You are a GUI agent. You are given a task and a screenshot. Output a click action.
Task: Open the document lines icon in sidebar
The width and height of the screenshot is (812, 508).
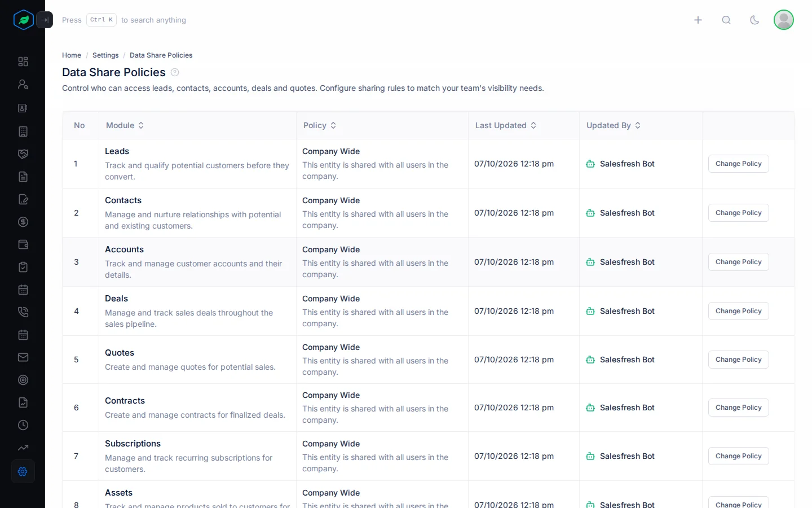[x=23, y=177]
